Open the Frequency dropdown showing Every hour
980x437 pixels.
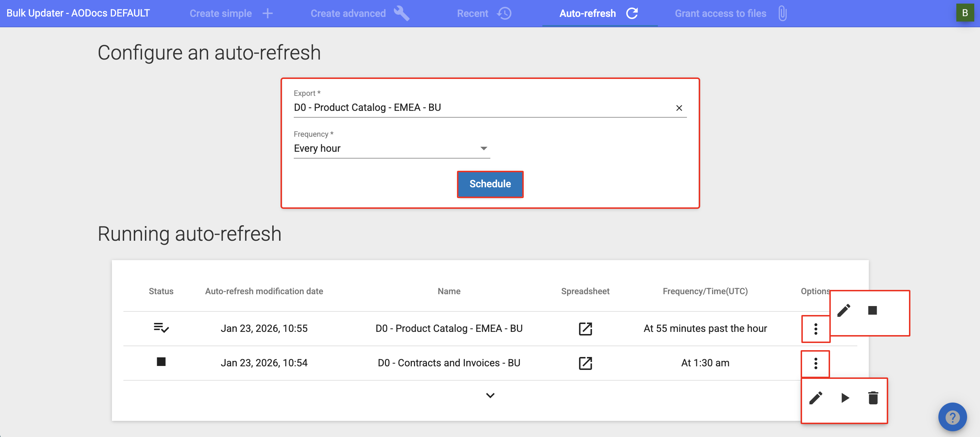391,149
